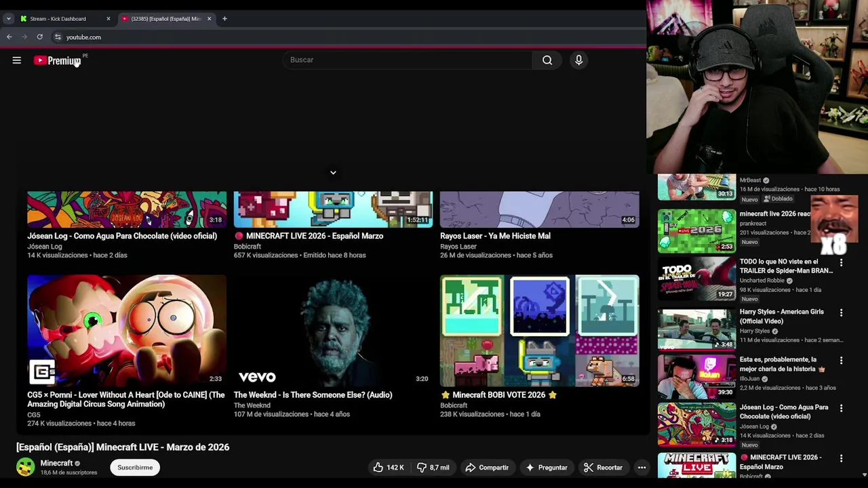
Task: Open The Weeknd channel link
Action: 252,405
